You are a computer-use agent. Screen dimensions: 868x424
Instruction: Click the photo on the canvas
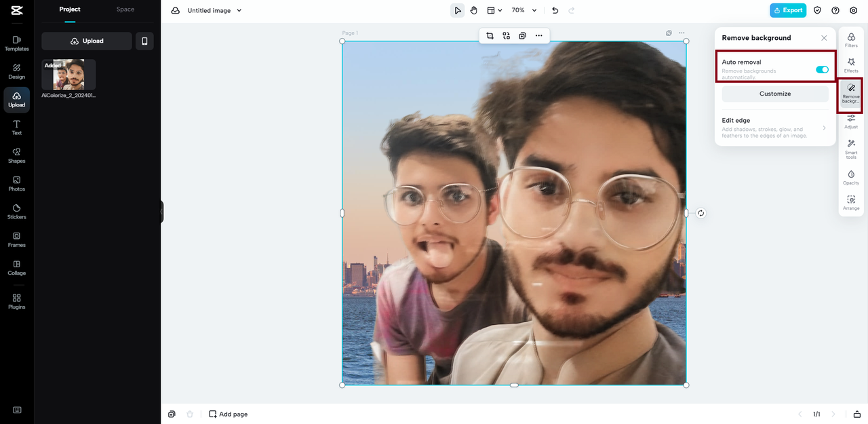point(514,213)
